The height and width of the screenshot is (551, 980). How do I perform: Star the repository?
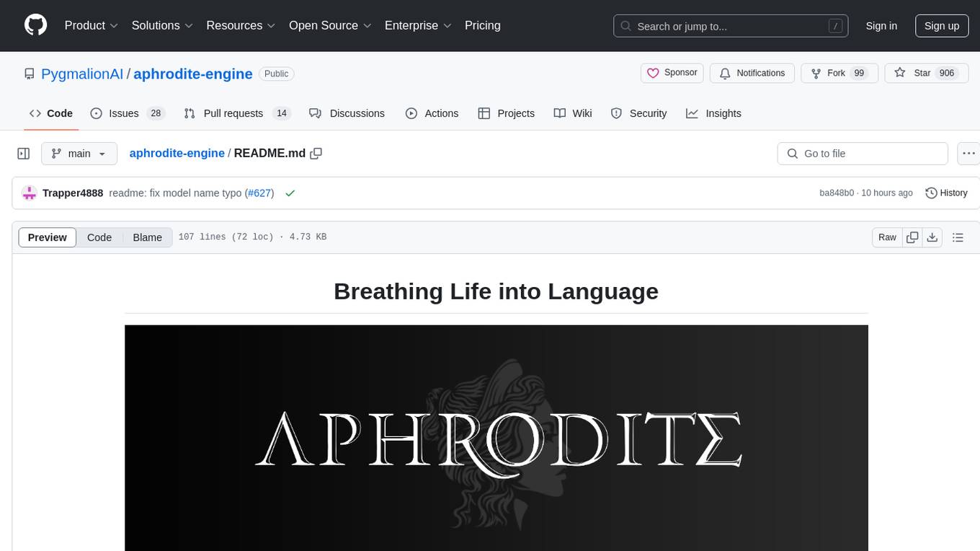(x=926, y=73)
